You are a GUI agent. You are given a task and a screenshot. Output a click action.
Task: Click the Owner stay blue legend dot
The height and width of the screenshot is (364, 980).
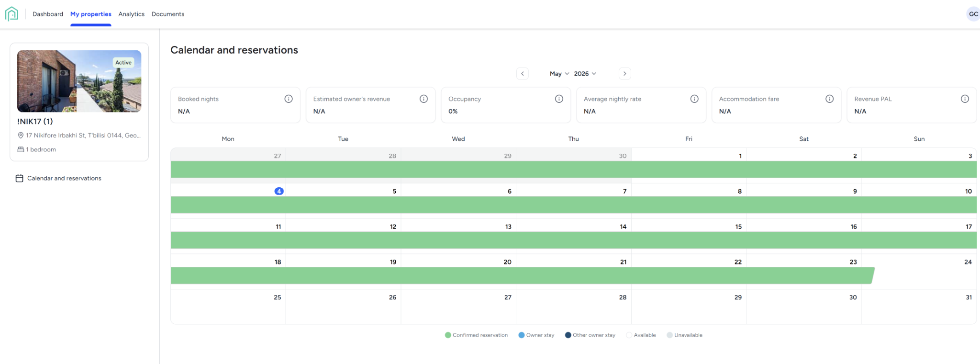[x=522, y=335]
